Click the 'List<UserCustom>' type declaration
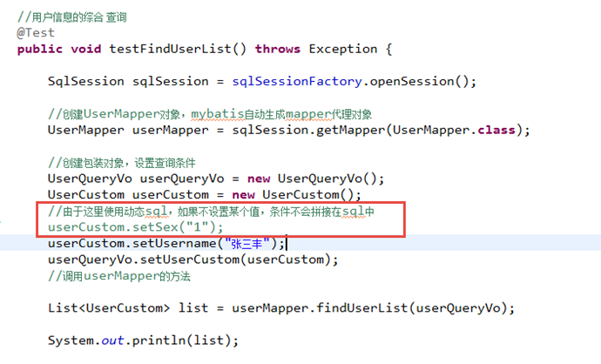This screenshot has height=364, width=601. coord(109,308)
